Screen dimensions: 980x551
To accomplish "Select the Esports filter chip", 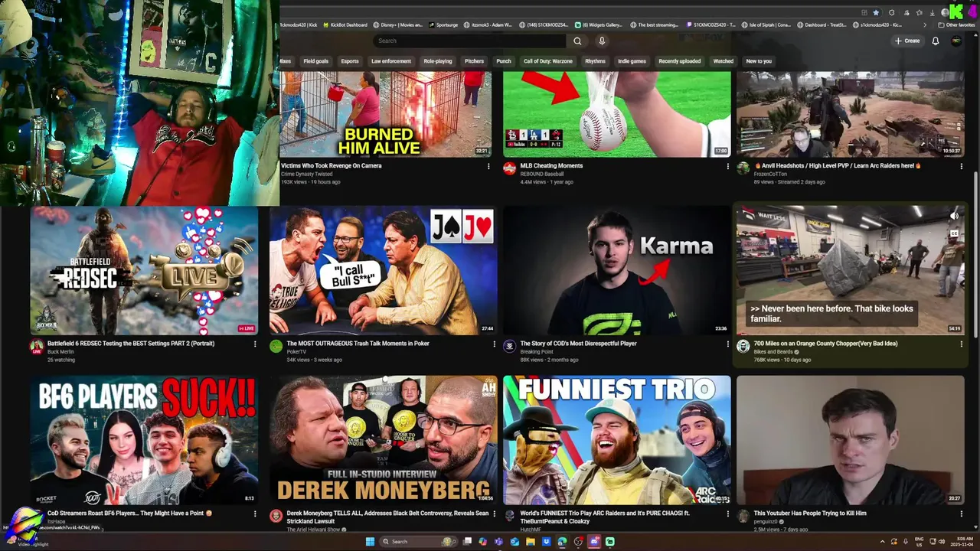I will (350, 61).
